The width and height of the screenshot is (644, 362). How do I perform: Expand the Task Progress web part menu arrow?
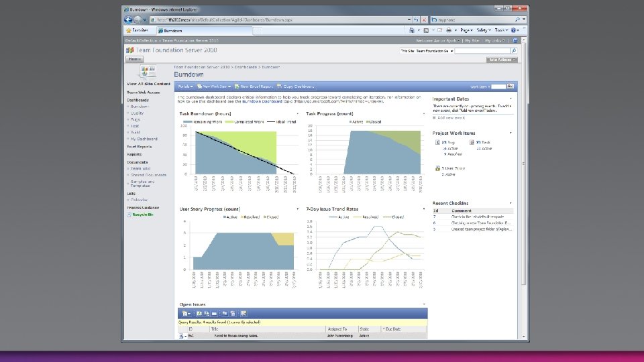coord(424,114)
